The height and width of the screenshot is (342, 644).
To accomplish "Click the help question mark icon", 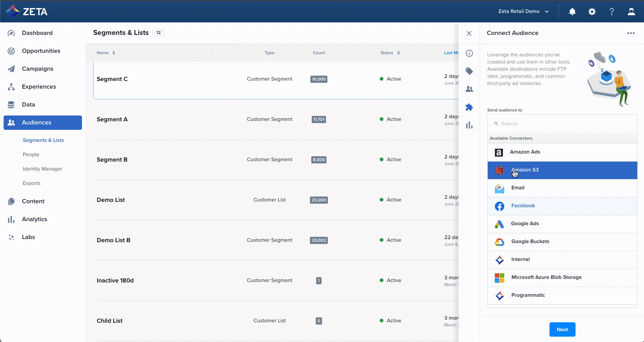I will tap(611, 12).
